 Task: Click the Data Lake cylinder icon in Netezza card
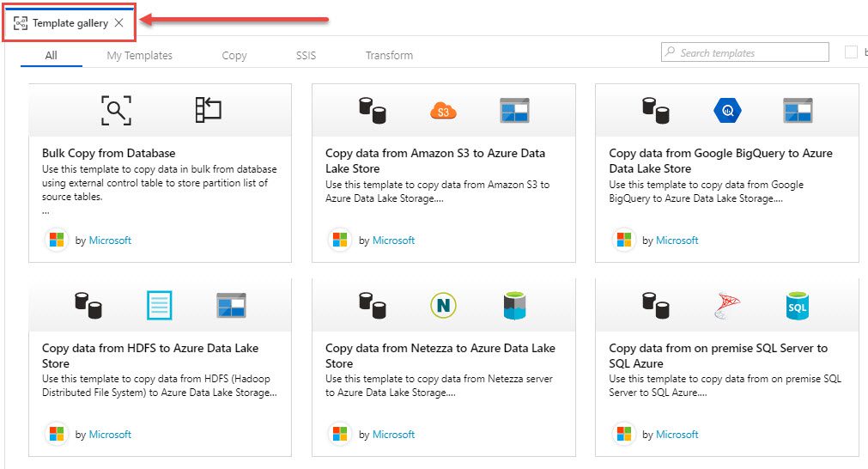(514, 306)
